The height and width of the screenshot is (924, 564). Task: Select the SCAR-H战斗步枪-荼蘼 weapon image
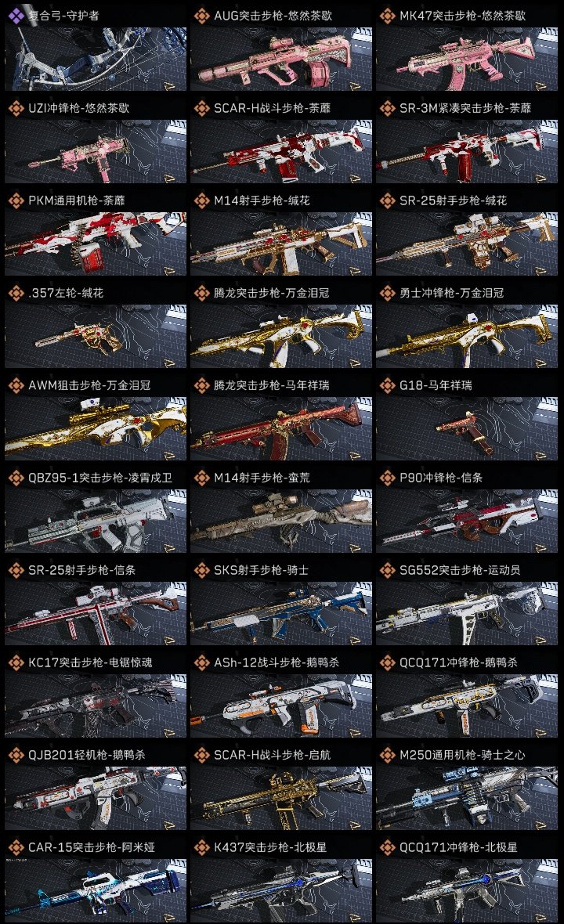(x=281, y=151)
